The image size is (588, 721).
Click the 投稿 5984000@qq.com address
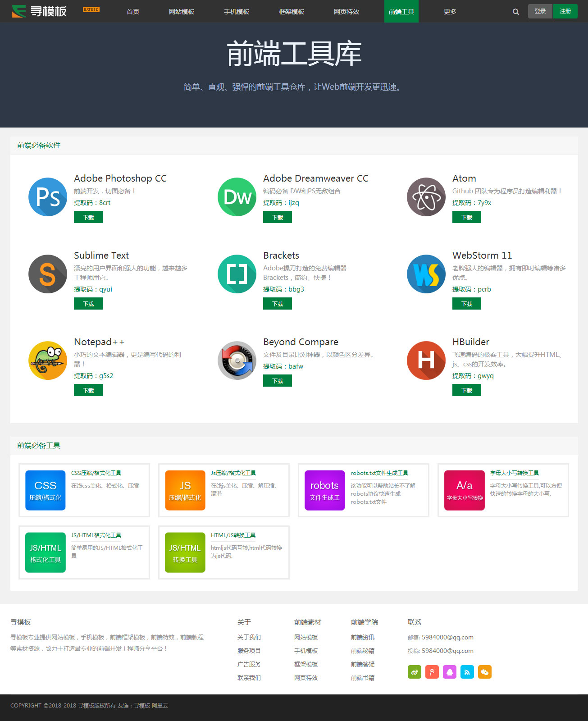[x=447, y=651]
